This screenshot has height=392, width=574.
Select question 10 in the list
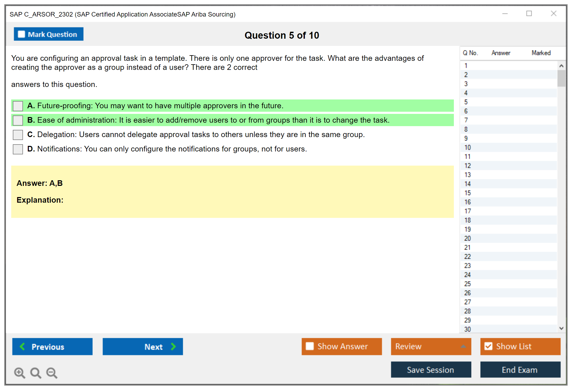(467, 147)
